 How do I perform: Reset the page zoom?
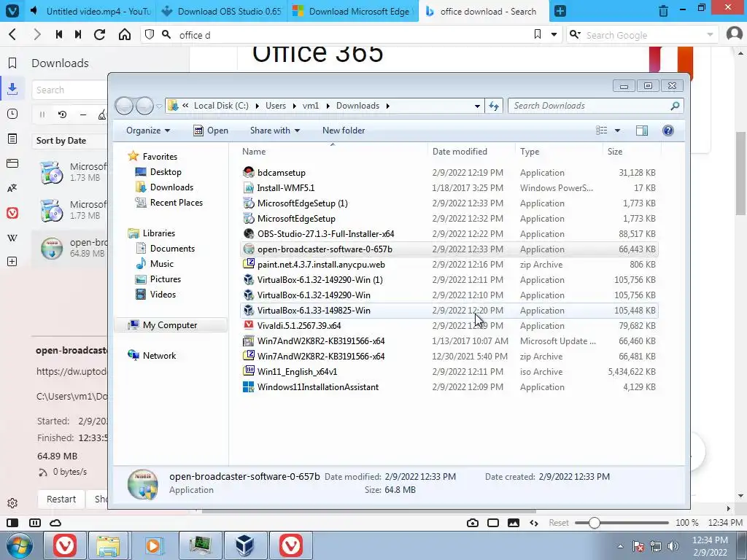pyautogui.click(x=558, y=523)
